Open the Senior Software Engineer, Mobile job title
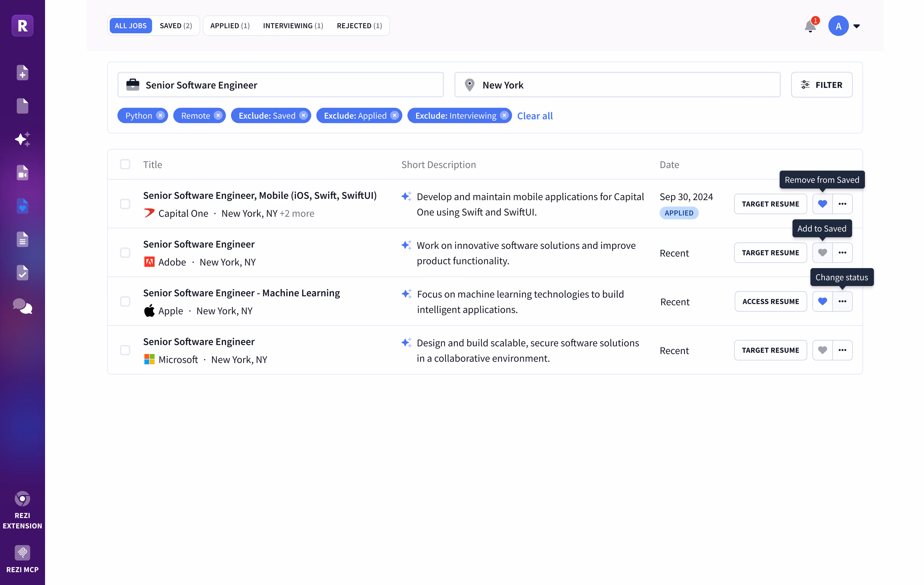This screenshot has height=585, width=924. tap(260, 195)
